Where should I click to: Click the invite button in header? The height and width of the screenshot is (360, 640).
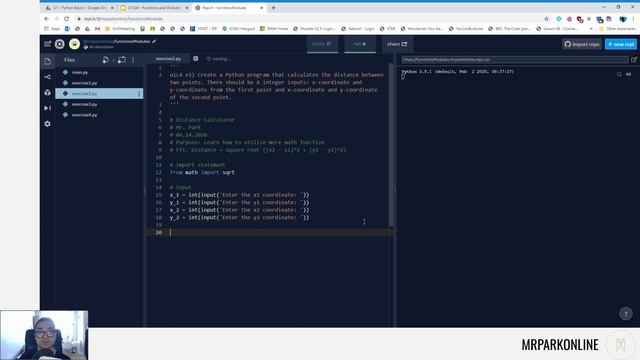[322, 44]
